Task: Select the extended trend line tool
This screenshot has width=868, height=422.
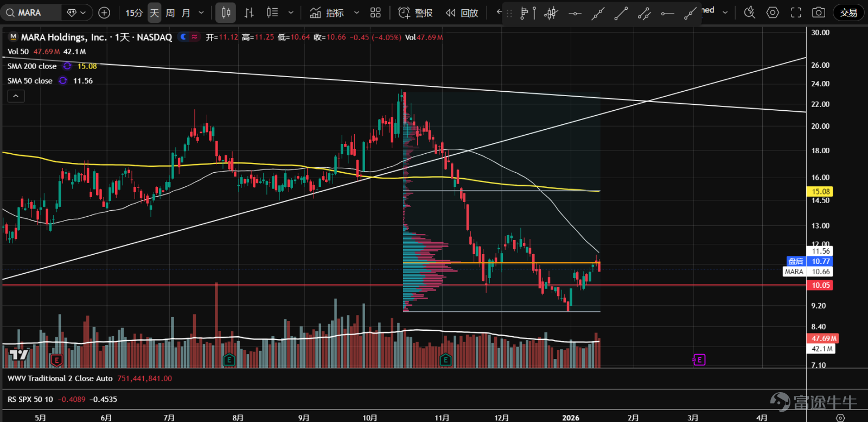Action: 598,13
